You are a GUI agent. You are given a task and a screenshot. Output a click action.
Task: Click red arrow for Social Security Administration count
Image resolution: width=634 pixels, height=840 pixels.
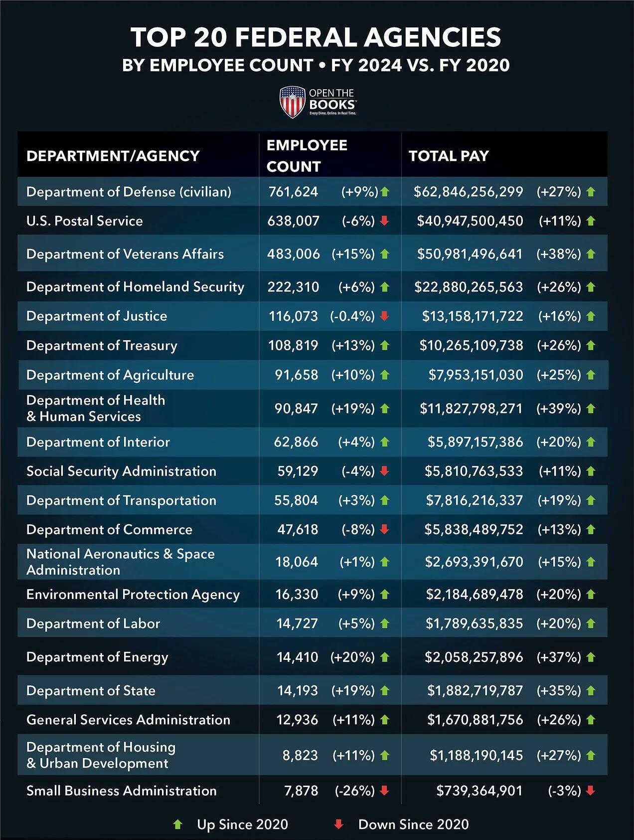click(384, 471)
